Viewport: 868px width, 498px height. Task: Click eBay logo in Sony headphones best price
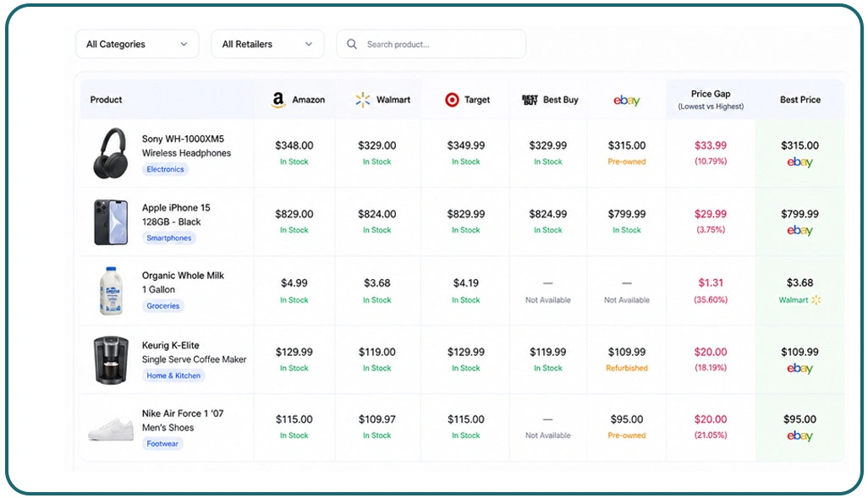[x=800, y=162]
